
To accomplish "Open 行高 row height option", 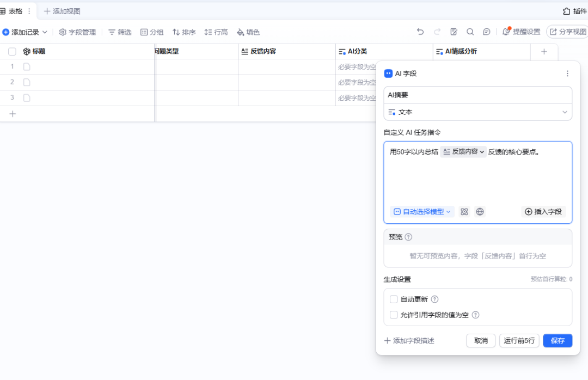I will click(x=216, y=32).
